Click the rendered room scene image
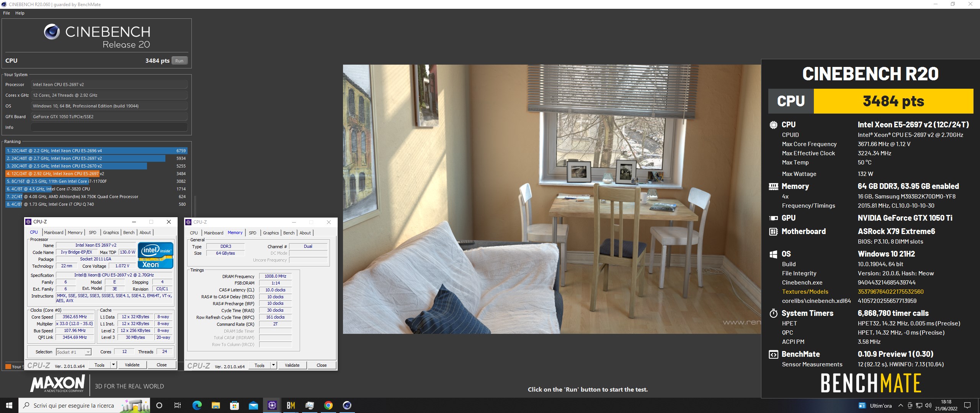This screenshot has width=980, height=413. coord(552,199)
